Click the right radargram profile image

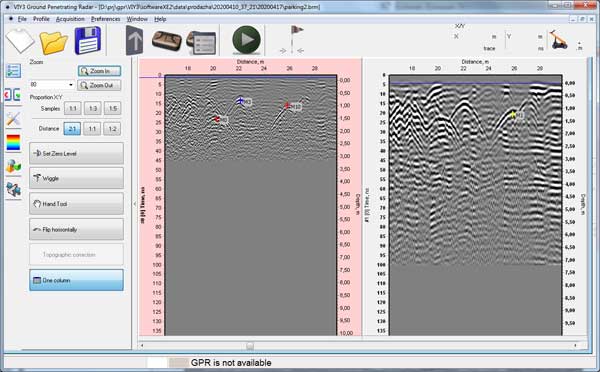click(476, 206)
